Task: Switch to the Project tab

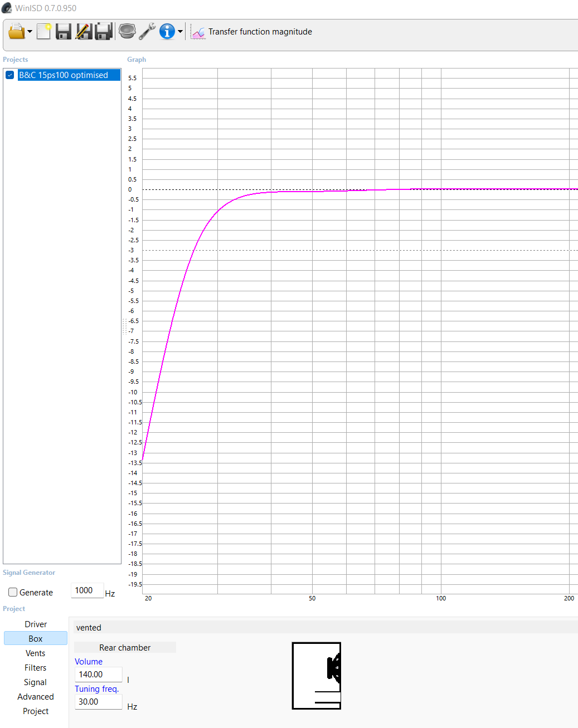Action: 36,711
